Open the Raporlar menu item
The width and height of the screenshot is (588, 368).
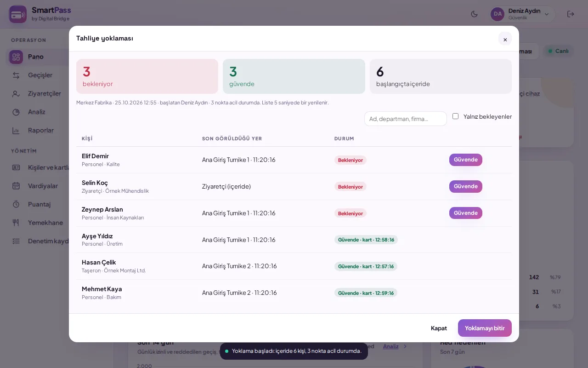tap(41, 131)
